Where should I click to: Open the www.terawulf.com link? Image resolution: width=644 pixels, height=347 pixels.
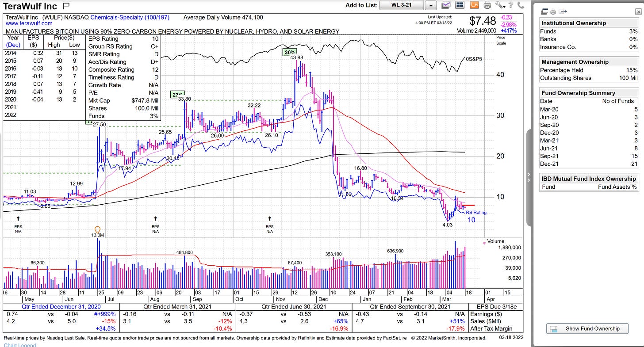[x=29, y=23]
